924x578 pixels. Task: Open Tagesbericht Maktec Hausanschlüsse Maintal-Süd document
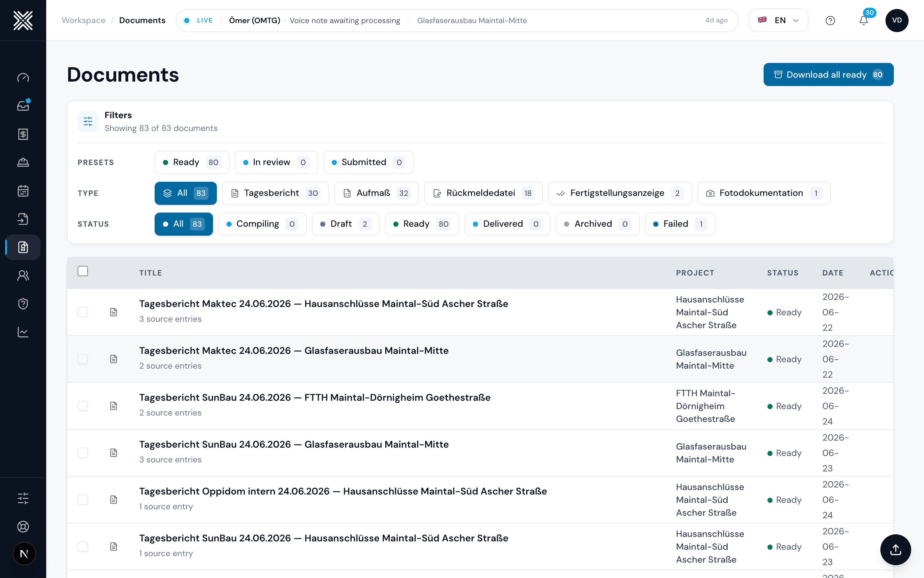(x=323, y=304)
